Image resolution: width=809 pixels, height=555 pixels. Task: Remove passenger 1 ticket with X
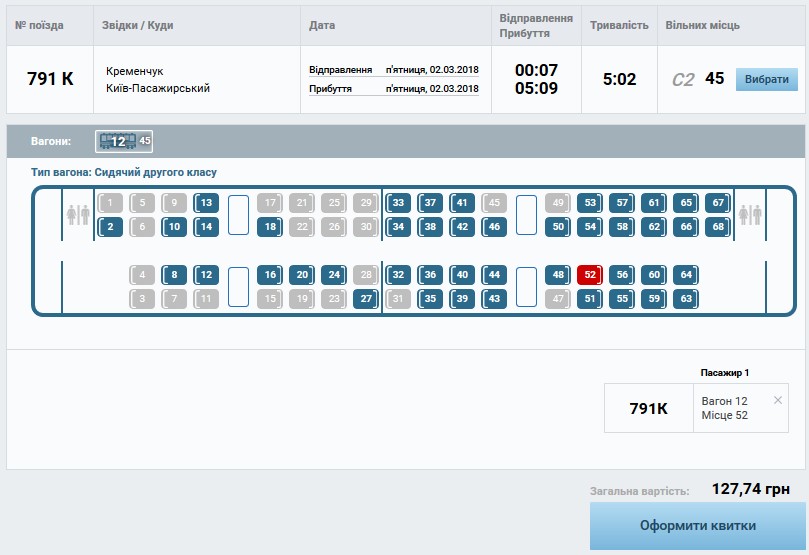[778, 400]
